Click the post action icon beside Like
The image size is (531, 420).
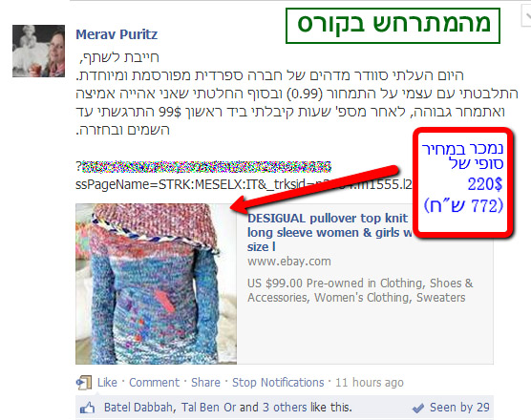click(84, 383)
